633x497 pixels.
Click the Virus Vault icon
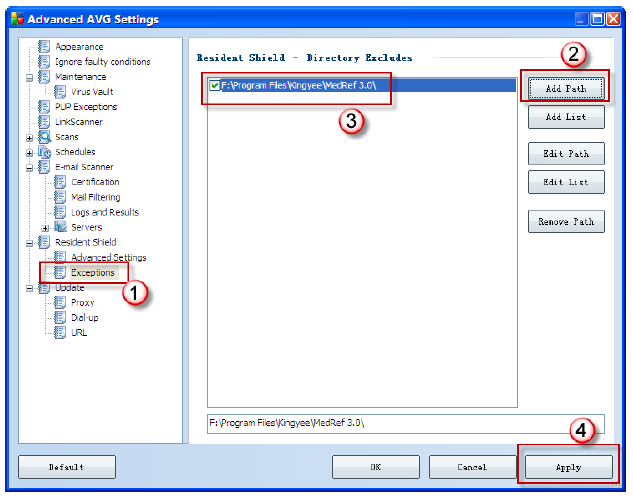point(60,92)
